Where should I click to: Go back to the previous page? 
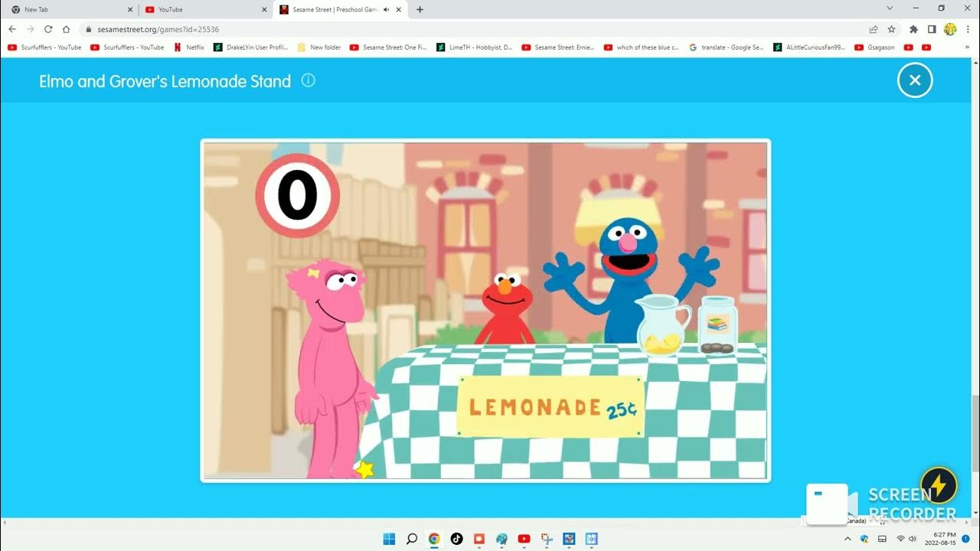click(x=12, y=29)
